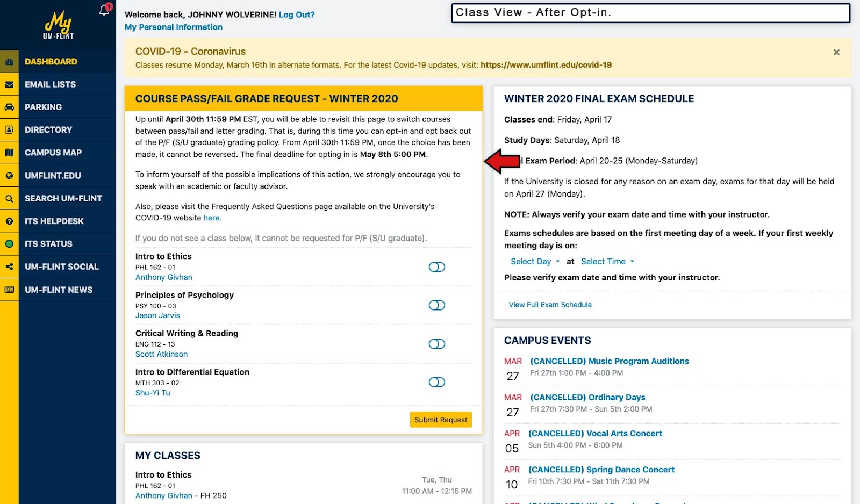Select the 'PSY 100 - 03' course code

pyautogui.click(x=156, y=306)
